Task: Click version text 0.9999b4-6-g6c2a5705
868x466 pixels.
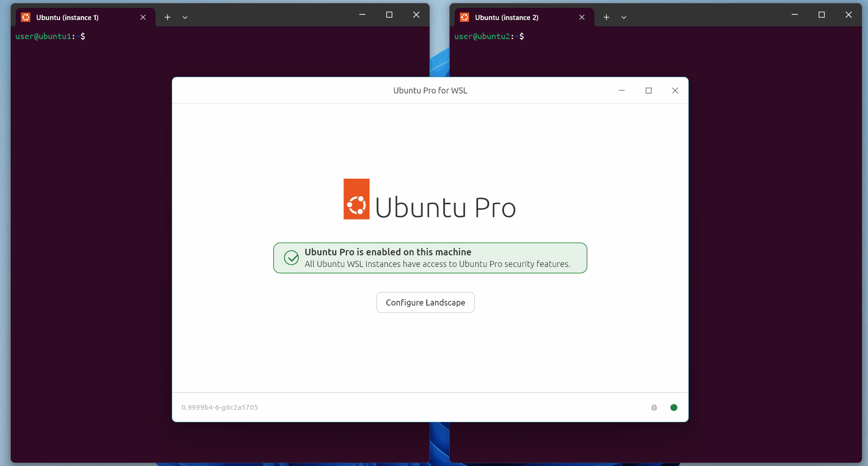Action: tap(220, 407)
